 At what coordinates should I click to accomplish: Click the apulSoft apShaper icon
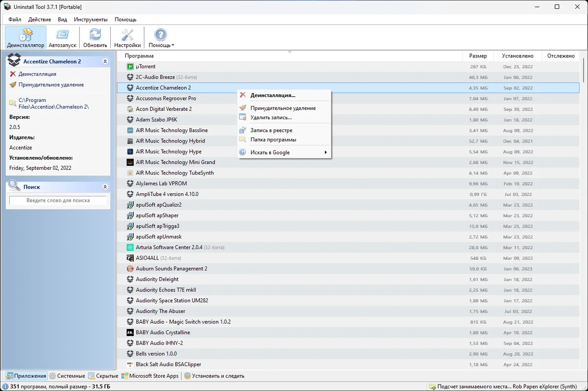[130, 216]
